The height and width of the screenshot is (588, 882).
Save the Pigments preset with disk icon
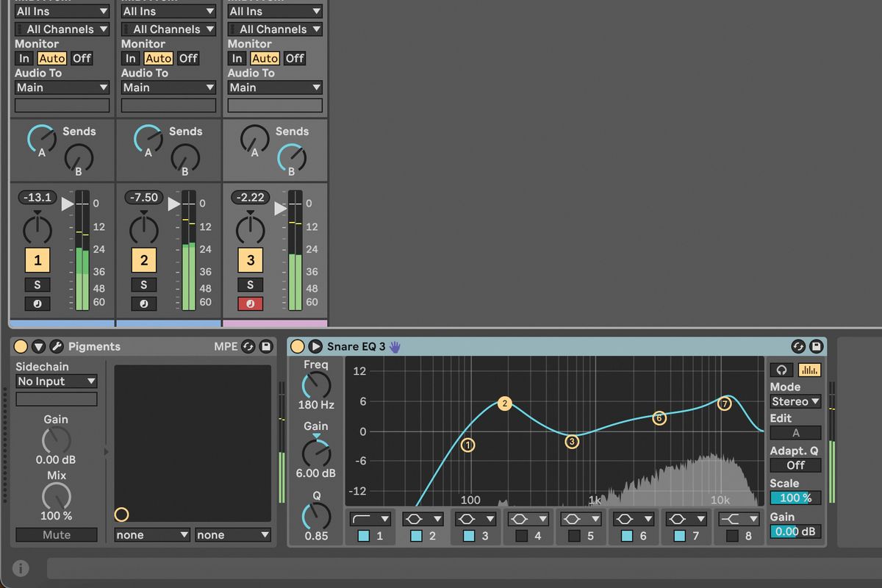tap(267, 346)
